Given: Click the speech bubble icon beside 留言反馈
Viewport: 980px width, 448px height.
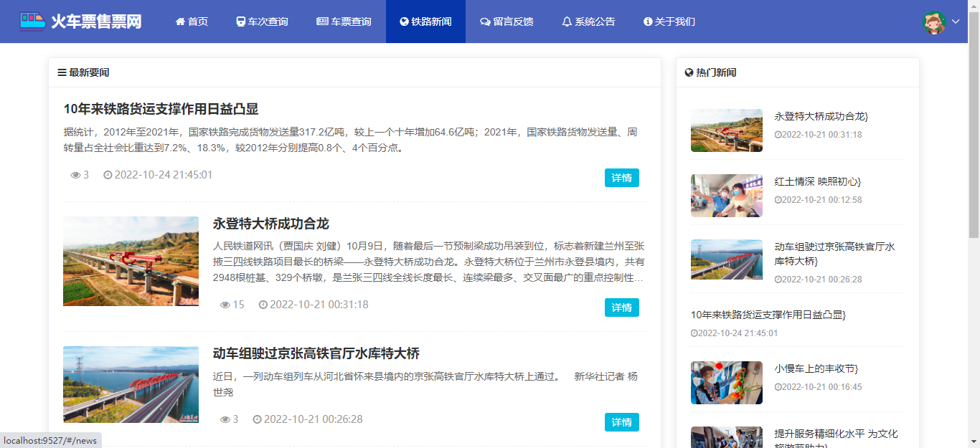Looking at the screenshot, I should (485, 22).
